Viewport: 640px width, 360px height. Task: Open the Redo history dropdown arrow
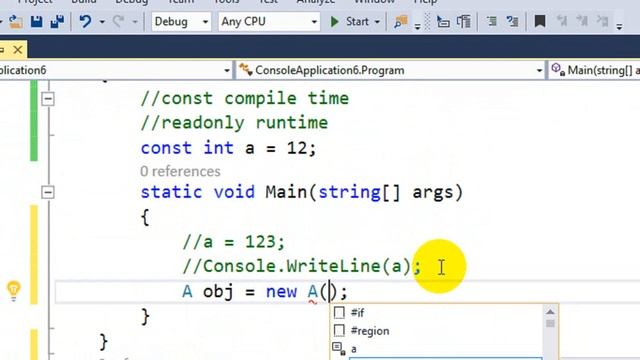pyautogui.click(x=135, y=22)
